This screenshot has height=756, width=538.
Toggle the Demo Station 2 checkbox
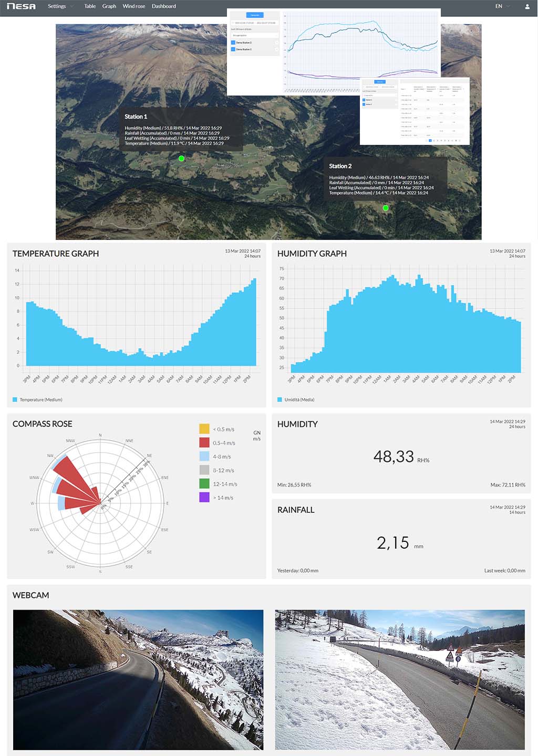pos(233,43)
